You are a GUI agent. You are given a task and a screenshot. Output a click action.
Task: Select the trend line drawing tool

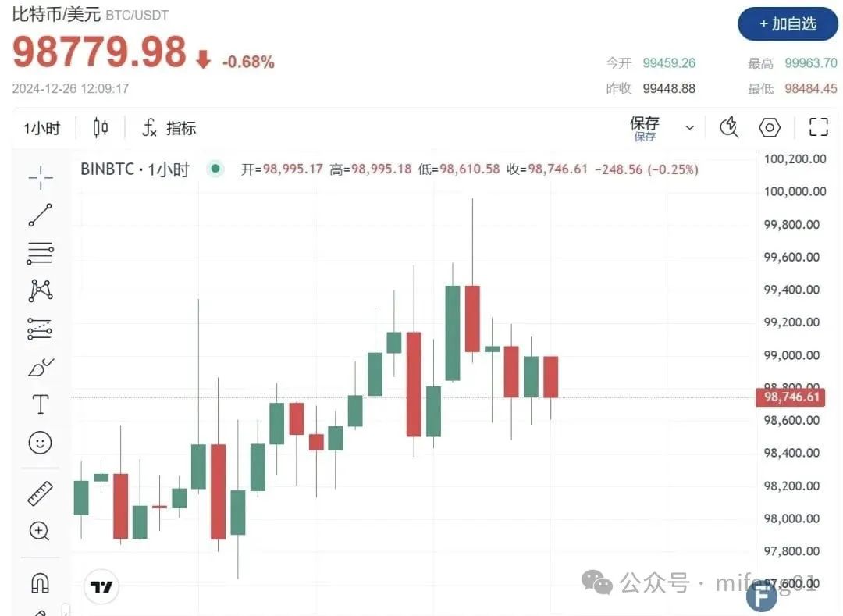coord(39,215)
